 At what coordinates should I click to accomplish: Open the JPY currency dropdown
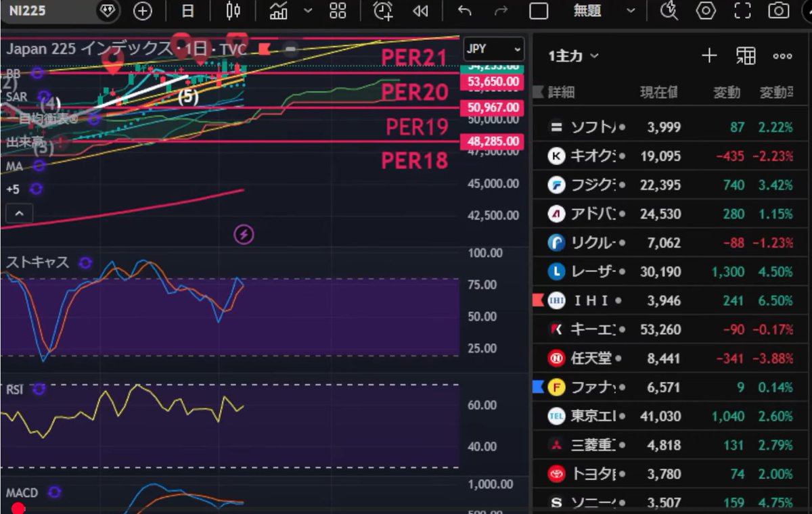[494, 49]
